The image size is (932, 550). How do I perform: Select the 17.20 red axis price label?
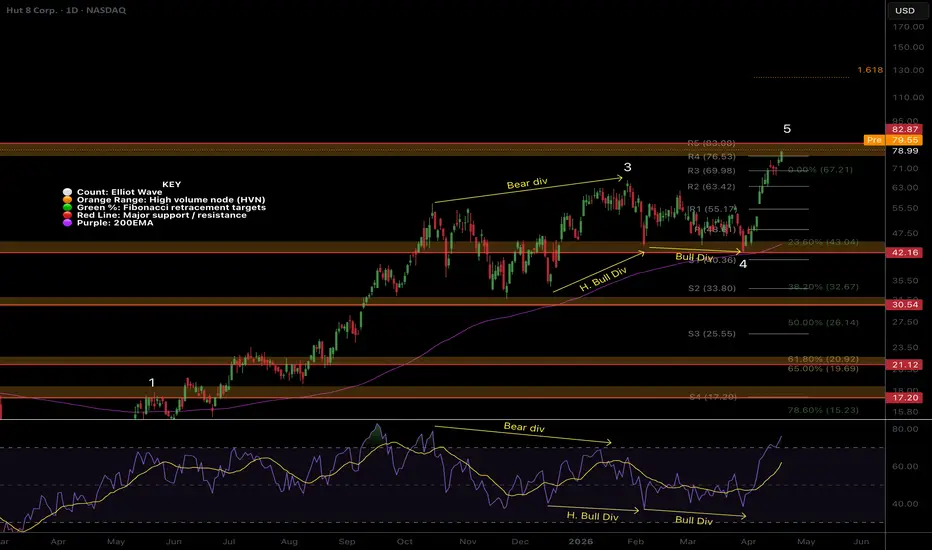pos(905,397)
